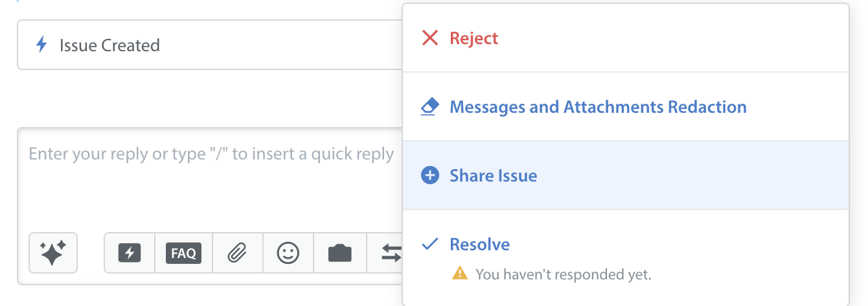The height and width of the screenshot is (306, 868).
Task: Click the "You haven't responded yet." notice
Action: click(x=563, y=274)
